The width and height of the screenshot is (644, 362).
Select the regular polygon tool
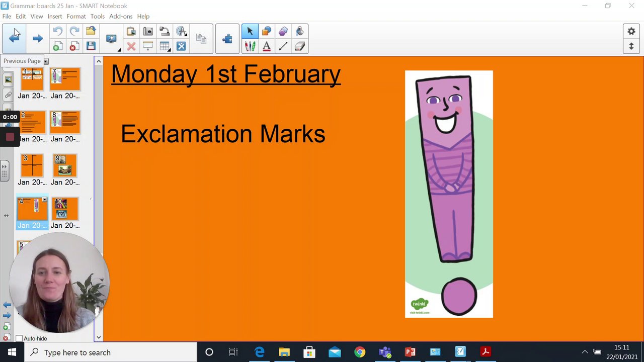pyautogui.click(x=283, y=31)
